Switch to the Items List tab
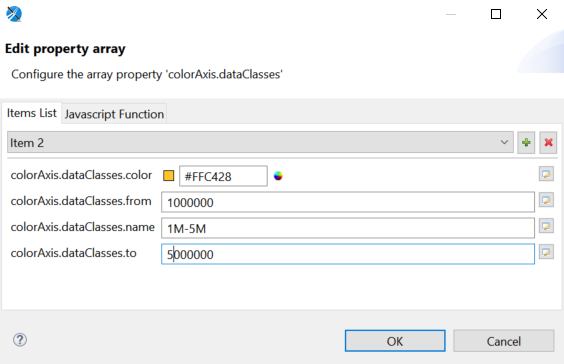Image resolution: width=564 pixels, height=364 pixels. click(32, 113)
